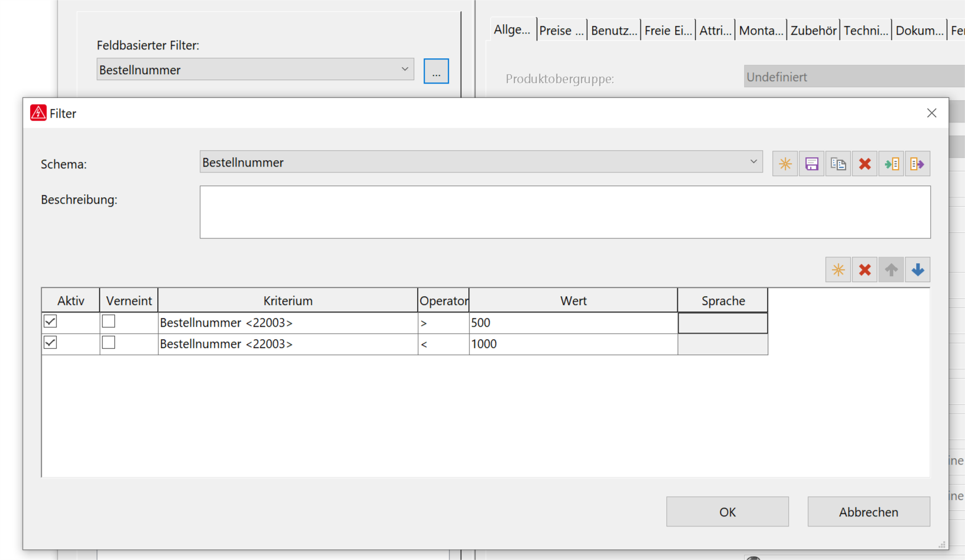Select the less-than Operator cell
This screenshot has width=965, height=560.
point(444,344)
